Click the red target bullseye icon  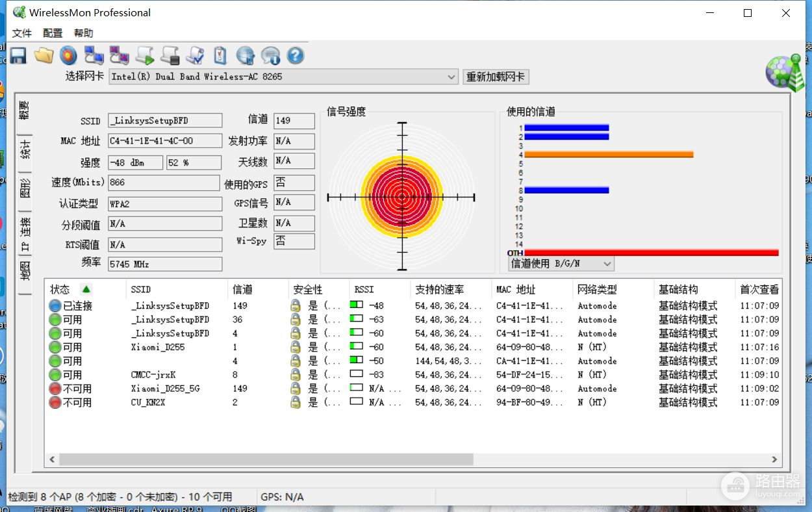[68, 56]
